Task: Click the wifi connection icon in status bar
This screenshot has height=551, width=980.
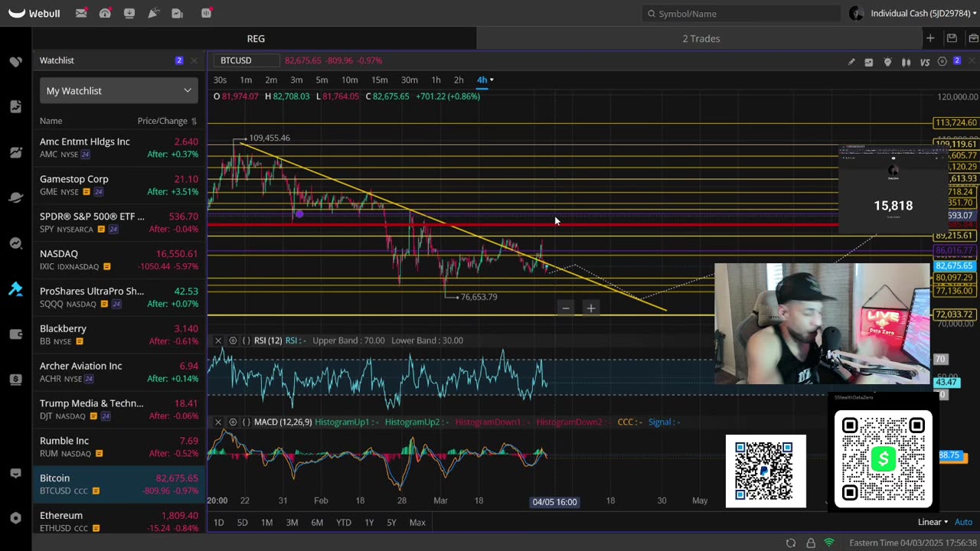Action: (829, 543)
